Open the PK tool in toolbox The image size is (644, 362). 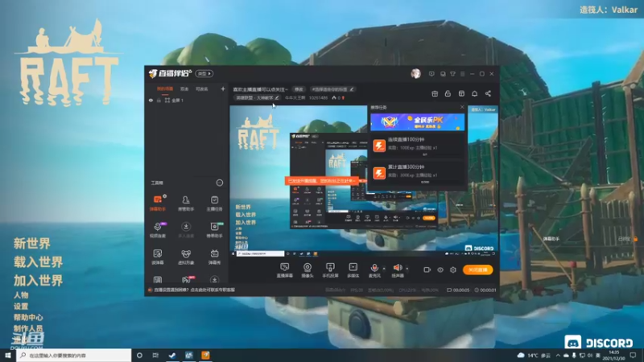[186, 280]
